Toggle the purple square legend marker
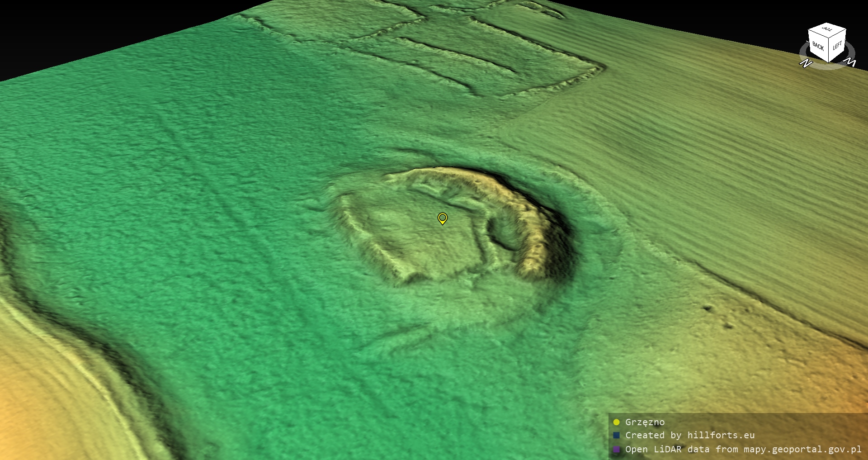This screenshot has height=460, width=868. pyautogui.click(x=616, y=450)
